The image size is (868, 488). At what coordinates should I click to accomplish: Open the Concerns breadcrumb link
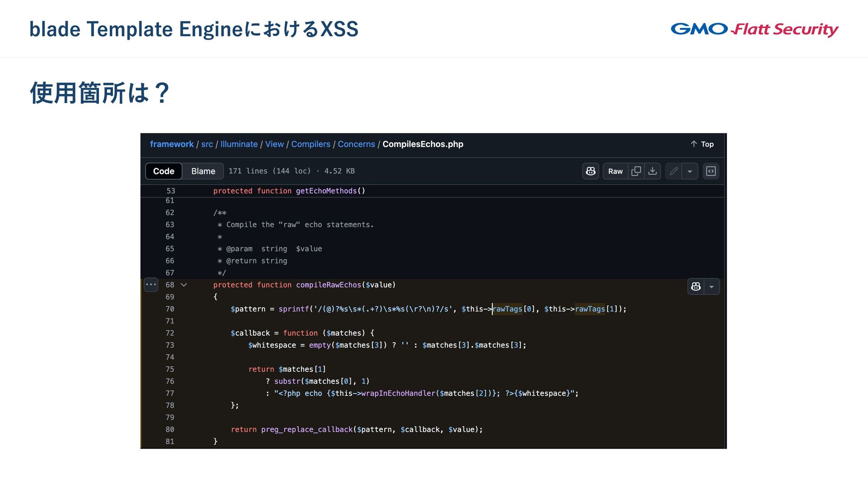pyautogui.click(x=356, y=144)
